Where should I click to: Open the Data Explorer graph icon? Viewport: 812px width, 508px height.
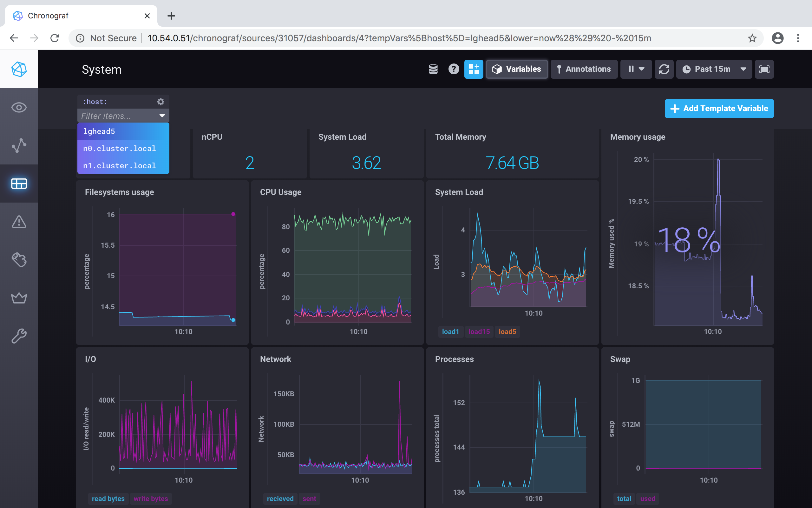[x=19, y=145]
